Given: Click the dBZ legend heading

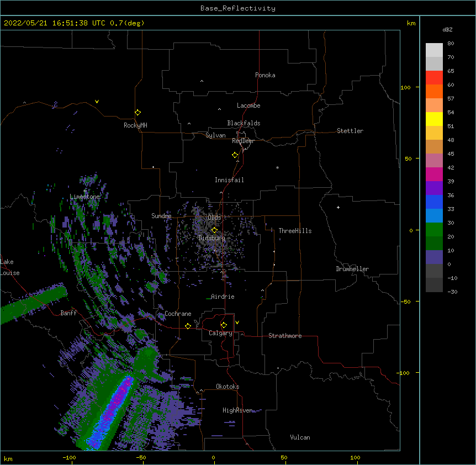Looking at the screenshot, I should 447,30.
